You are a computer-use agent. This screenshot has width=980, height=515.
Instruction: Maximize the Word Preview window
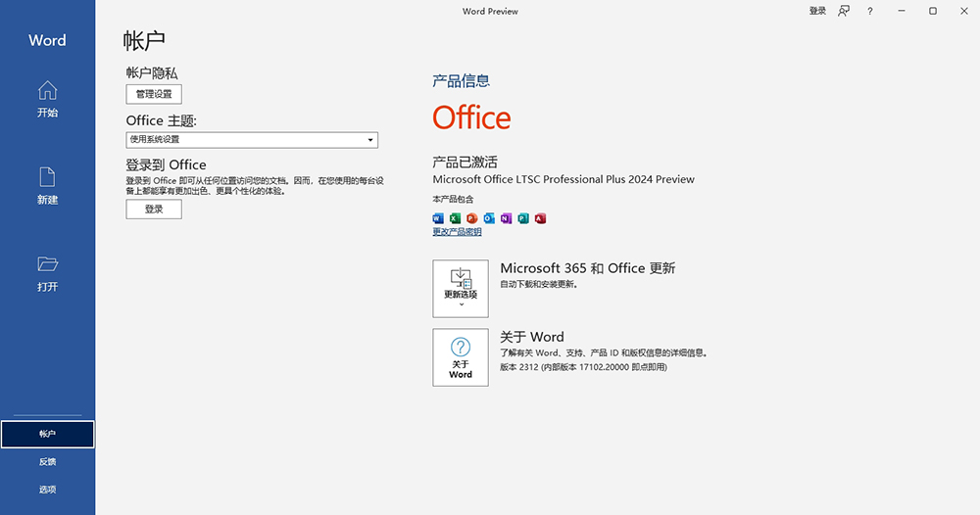click(x=933, y=11)
